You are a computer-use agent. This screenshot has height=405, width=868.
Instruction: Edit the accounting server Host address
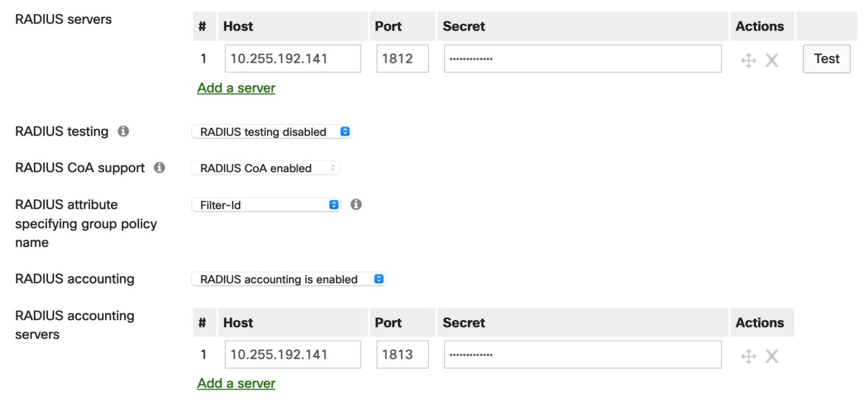293,354
